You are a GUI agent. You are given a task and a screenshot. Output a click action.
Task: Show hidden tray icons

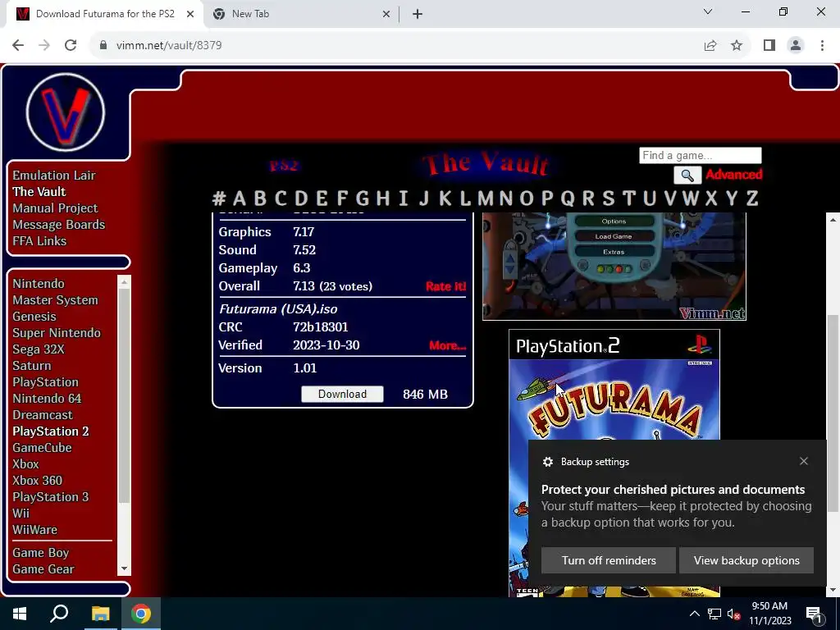(694, 614)
